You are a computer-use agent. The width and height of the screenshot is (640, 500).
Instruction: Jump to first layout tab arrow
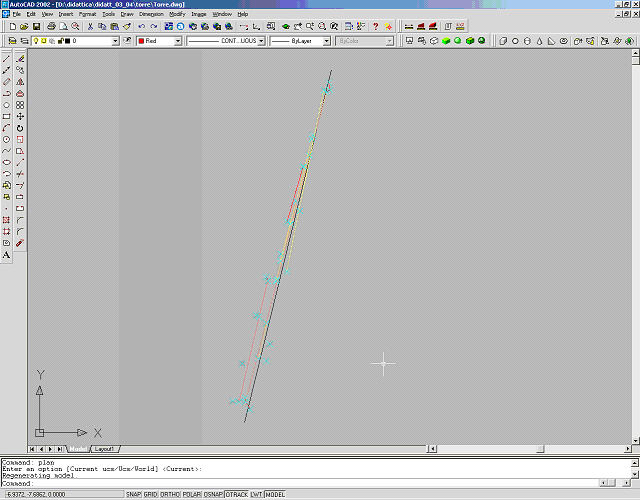(32, 449)
